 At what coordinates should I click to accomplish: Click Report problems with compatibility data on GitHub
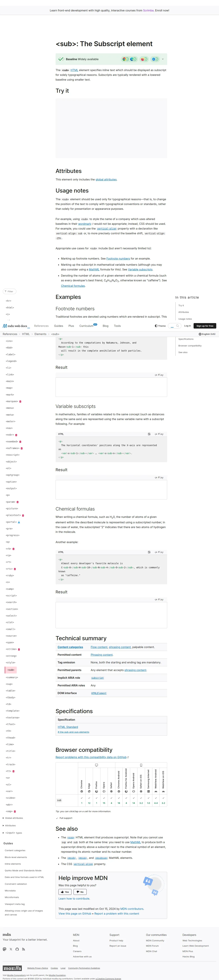(x=92, y=757)
